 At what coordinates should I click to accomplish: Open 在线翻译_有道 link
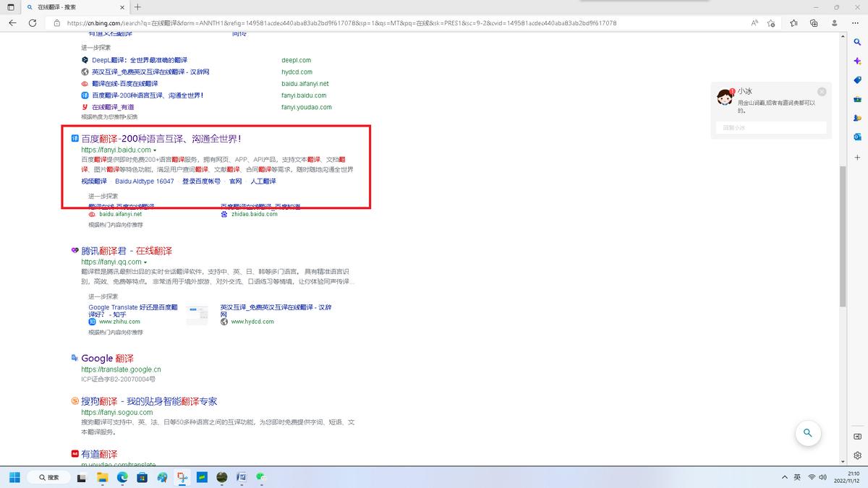113,107
